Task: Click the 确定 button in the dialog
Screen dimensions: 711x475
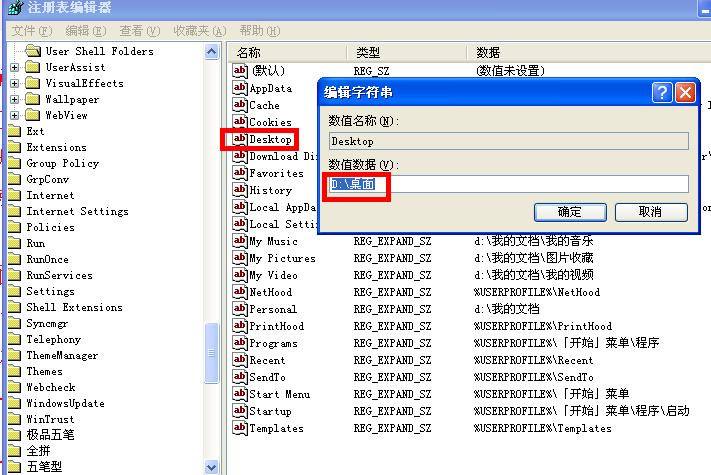Action: coord(570,212)
